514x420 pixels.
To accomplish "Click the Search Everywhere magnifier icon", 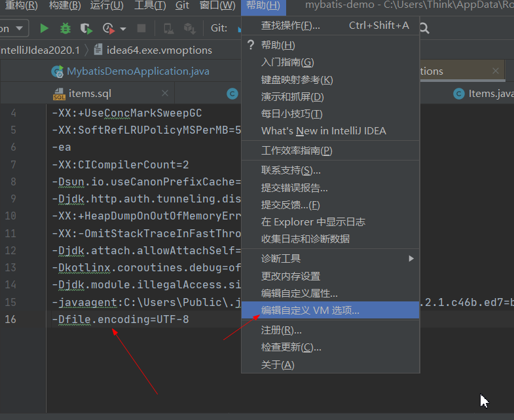I will [424, 29].
